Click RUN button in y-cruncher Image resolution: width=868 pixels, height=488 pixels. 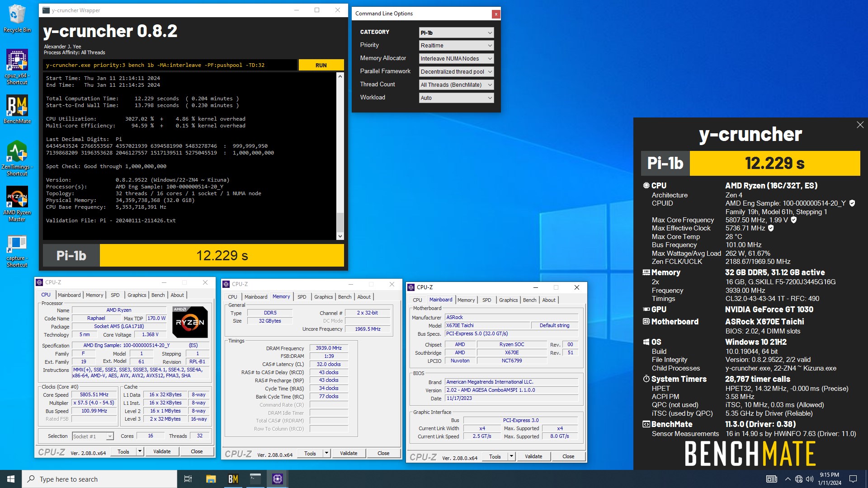pyautogui.click(x=321, y=66)
